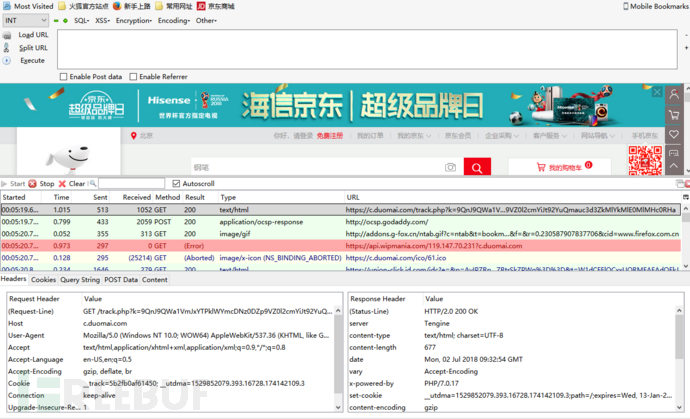Open the Other menu dropdown
Viewport: 690px width, 419px height.
[206, 21]
